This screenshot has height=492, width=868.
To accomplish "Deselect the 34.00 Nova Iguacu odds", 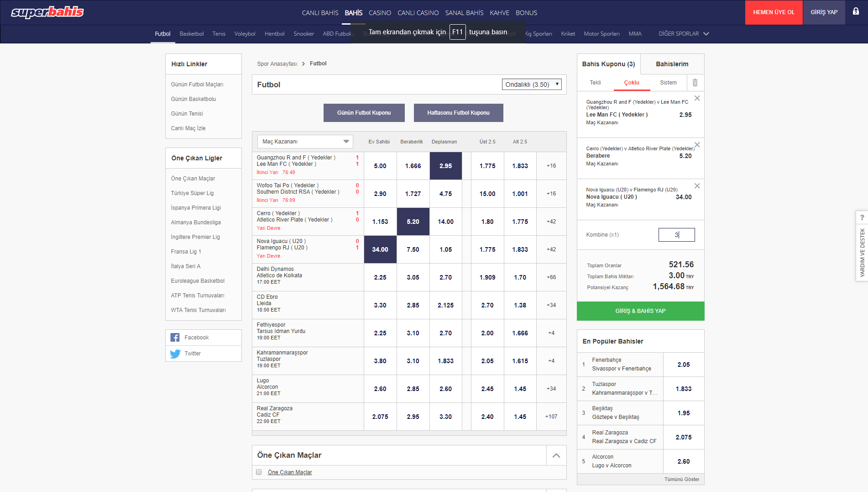I will coord(380,249).
